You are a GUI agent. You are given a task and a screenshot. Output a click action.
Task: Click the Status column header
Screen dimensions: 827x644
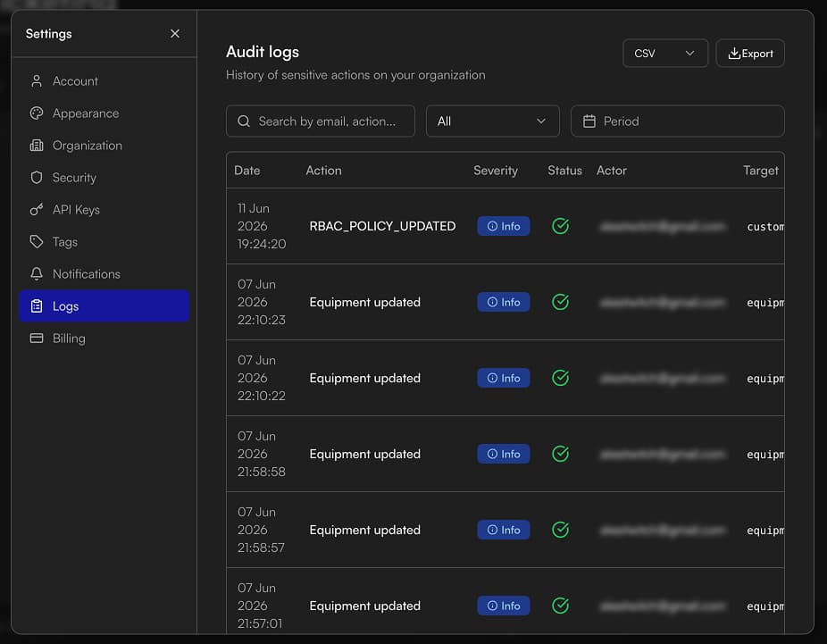point(564,171)
